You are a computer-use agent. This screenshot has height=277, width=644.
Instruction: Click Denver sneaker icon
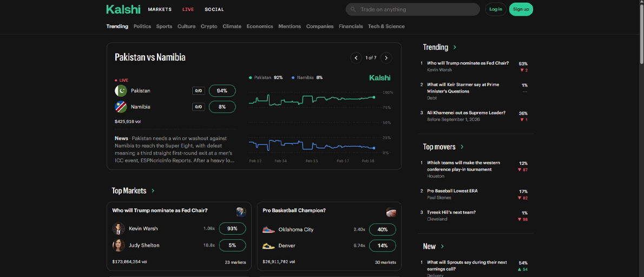point(268,246)
